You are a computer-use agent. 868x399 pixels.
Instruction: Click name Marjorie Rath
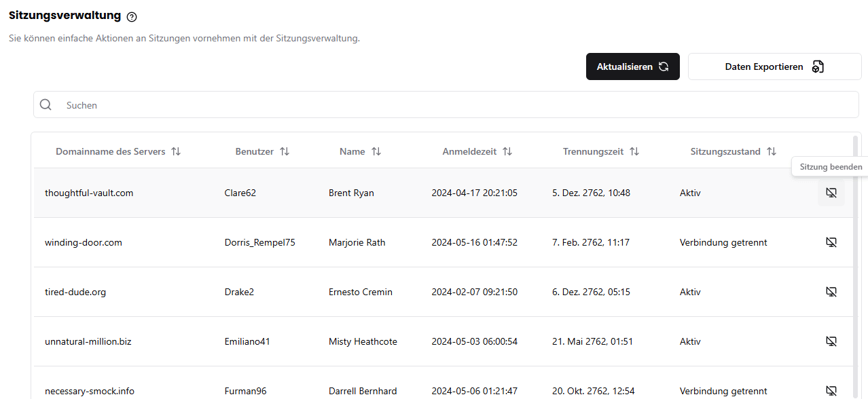[357, 242]
